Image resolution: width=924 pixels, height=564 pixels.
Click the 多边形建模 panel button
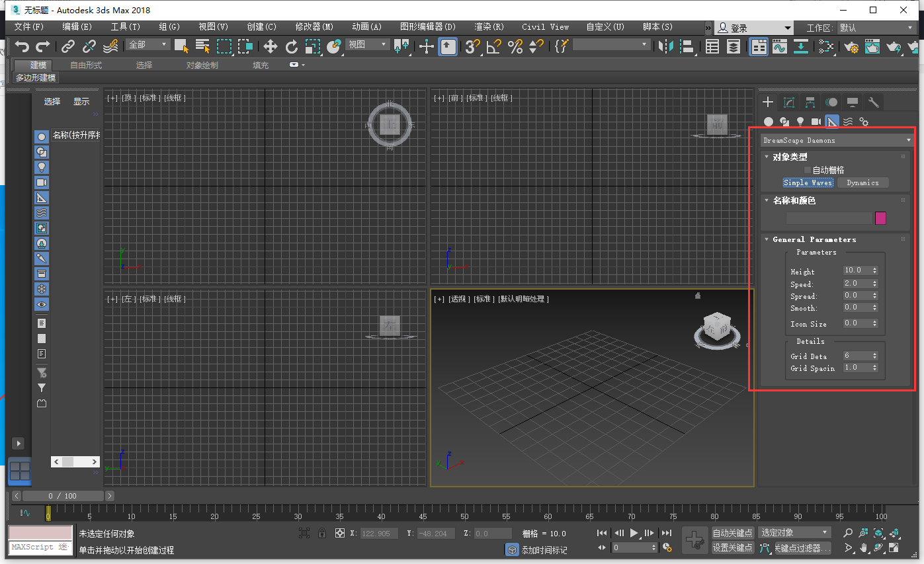click(36, 77)
